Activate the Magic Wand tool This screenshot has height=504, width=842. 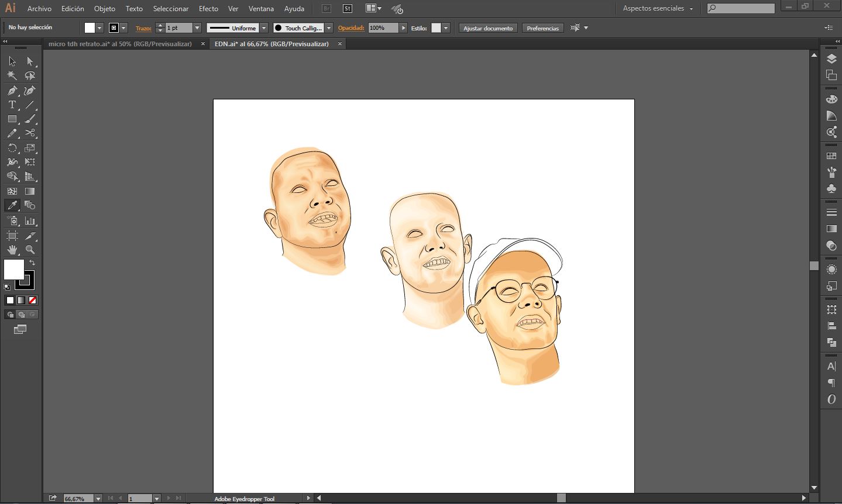pos(12,76)
